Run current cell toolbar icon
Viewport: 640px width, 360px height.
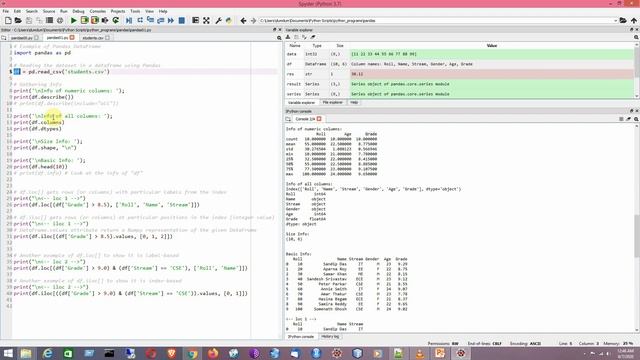84,20
